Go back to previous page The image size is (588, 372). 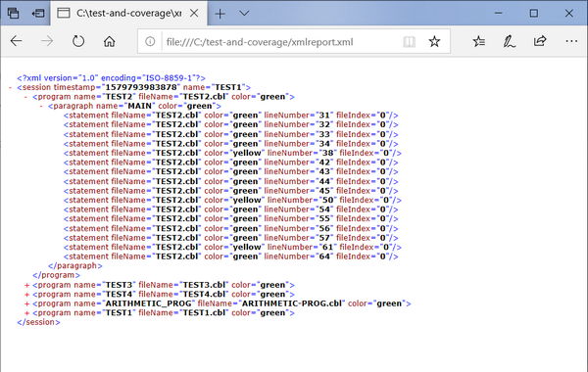click(x=16, y=41)
